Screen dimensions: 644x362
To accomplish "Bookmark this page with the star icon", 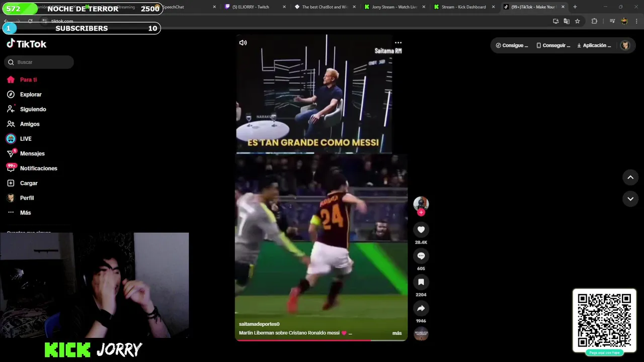I will [578, 21].
